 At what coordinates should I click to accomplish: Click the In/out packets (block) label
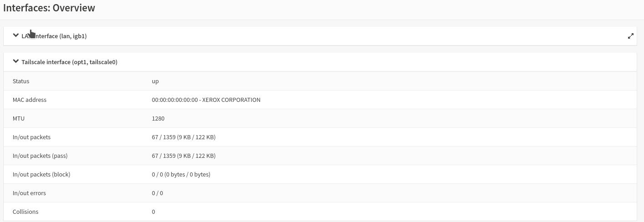coord(41,174)
